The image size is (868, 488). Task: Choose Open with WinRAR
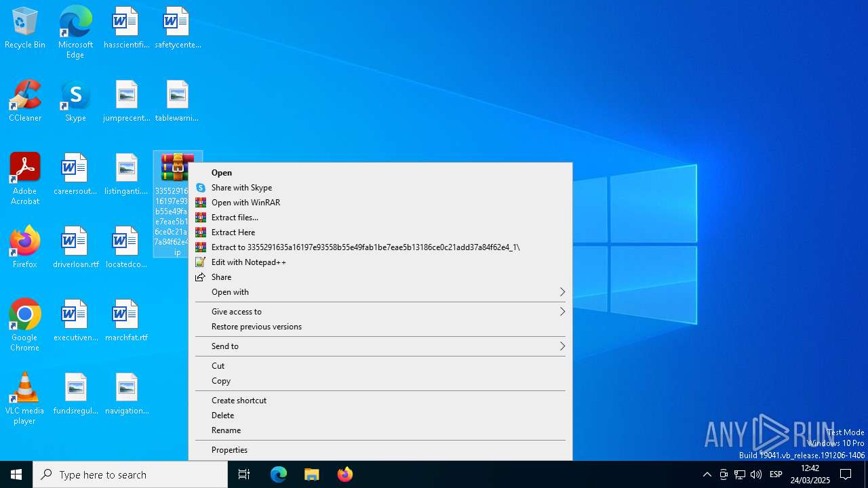point(380,203)
